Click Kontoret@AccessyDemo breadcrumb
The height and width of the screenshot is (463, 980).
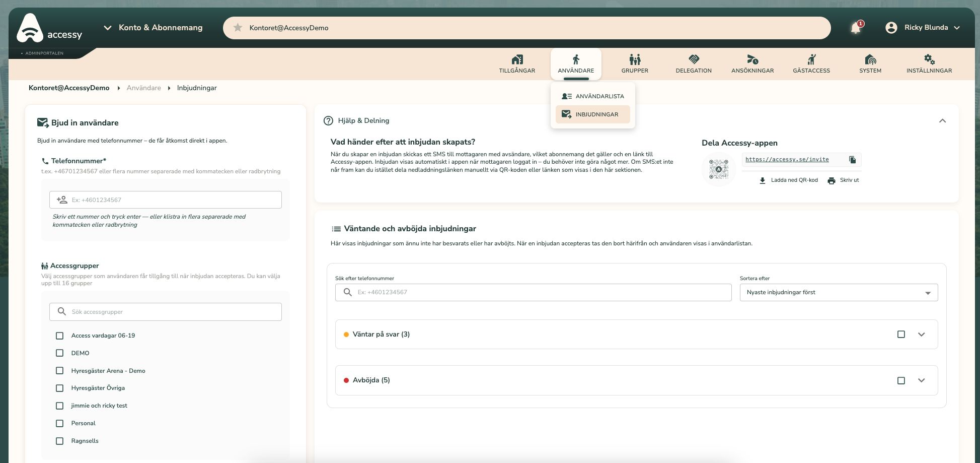pyautogui.click(x=69, y=88)
